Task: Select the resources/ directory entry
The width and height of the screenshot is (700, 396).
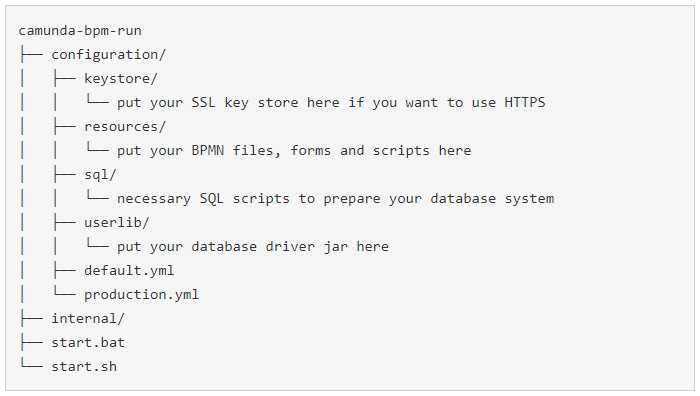Action: tap(125, 127)
